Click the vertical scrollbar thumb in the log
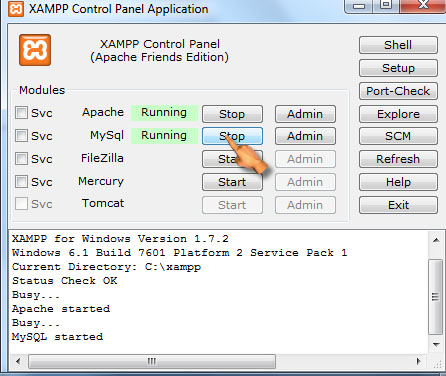This screenshot has height=376, width=446. pyautogui.click(x=435, y=297)
